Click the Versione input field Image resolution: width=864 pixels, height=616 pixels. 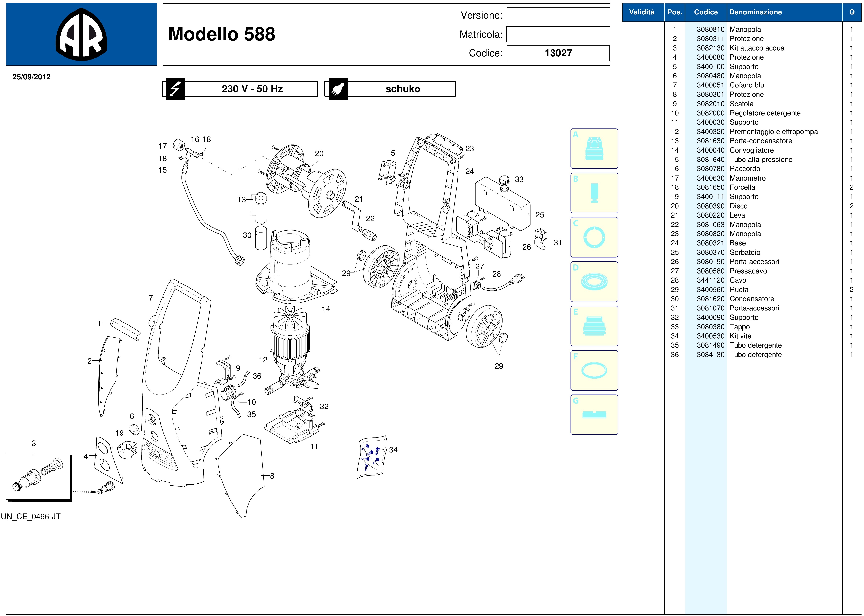(x=558, y=15)
